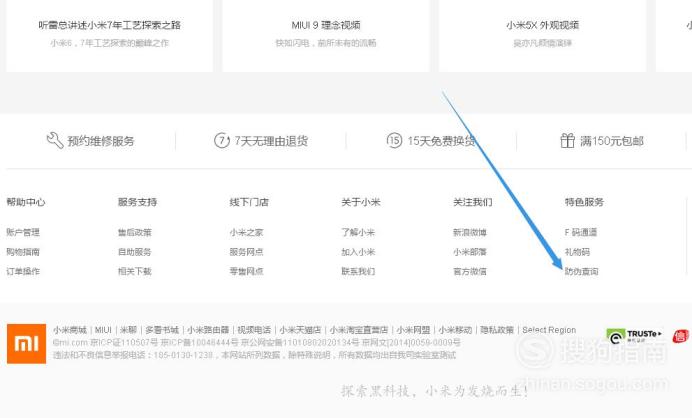Open 隐私政策 in footer bar
Viewport: 692px width, 418px height.
tap(497, 330)
